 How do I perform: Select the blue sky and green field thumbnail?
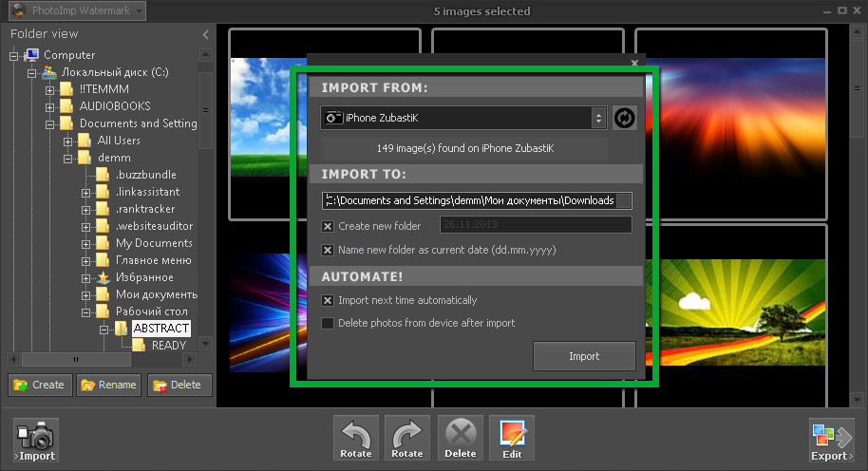[x=269, y=118]
